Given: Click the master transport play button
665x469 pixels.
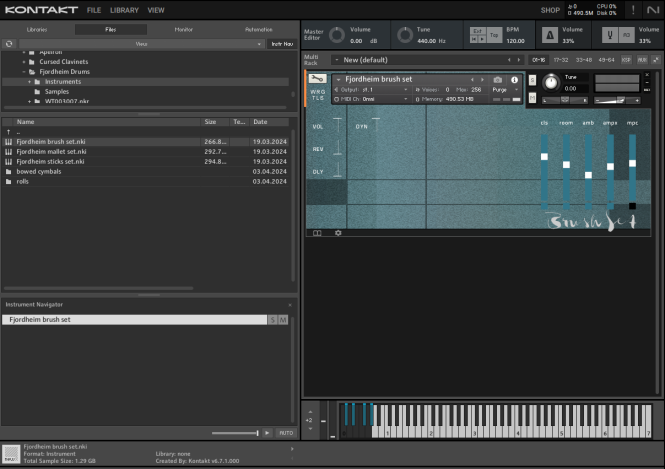Looking at the screenshot, I should 482,39.
